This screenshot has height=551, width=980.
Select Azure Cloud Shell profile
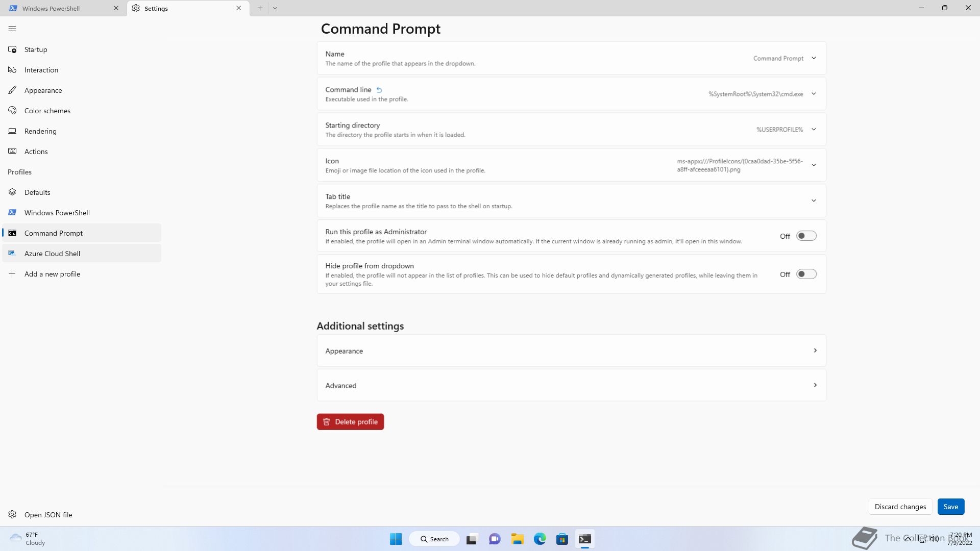(82, 254)
